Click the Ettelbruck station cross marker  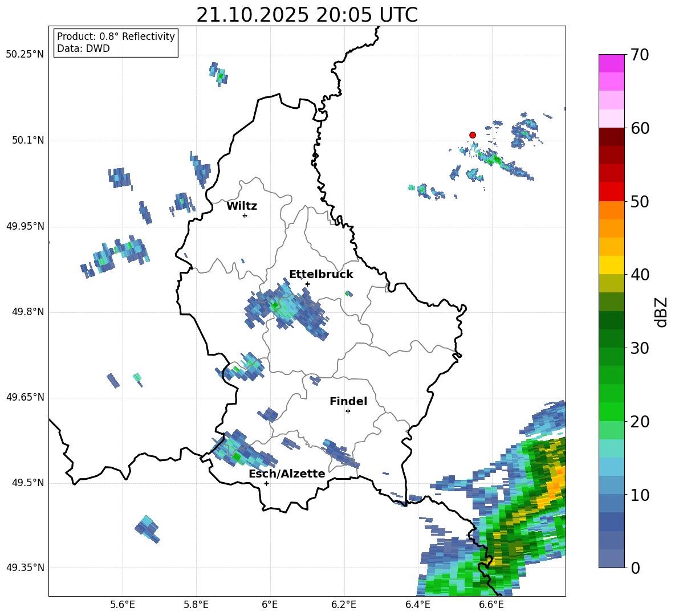point(307,284)
